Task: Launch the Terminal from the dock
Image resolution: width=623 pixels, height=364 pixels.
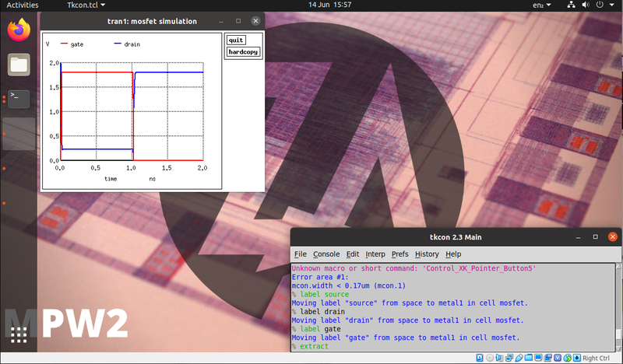Action: [19, 99]
